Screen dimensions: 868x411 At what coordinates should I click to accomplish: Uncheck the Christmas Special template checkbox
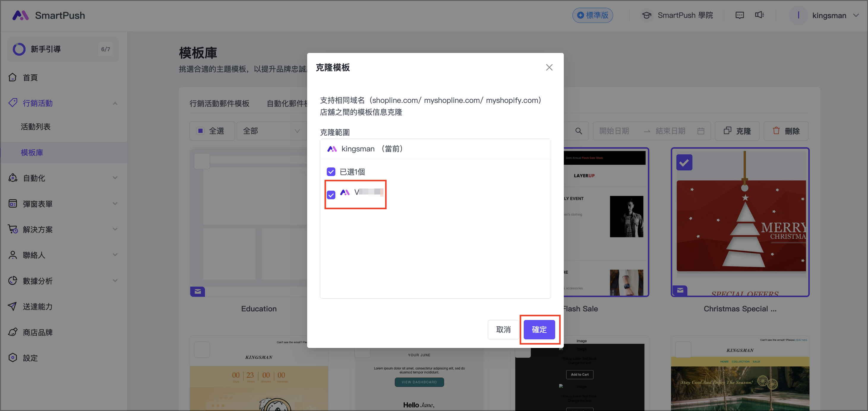click(x=684, y=163)
